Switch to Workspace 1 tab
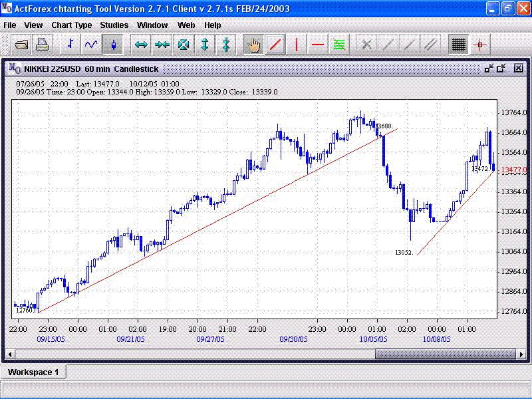This screenshot has width=532, height=399. point(33,372)
